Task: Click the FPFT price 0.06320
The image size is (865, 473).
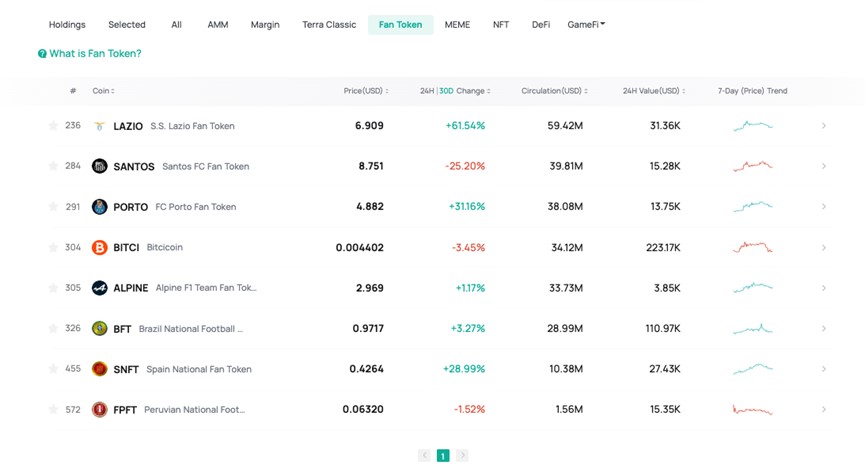Action: 363,410
